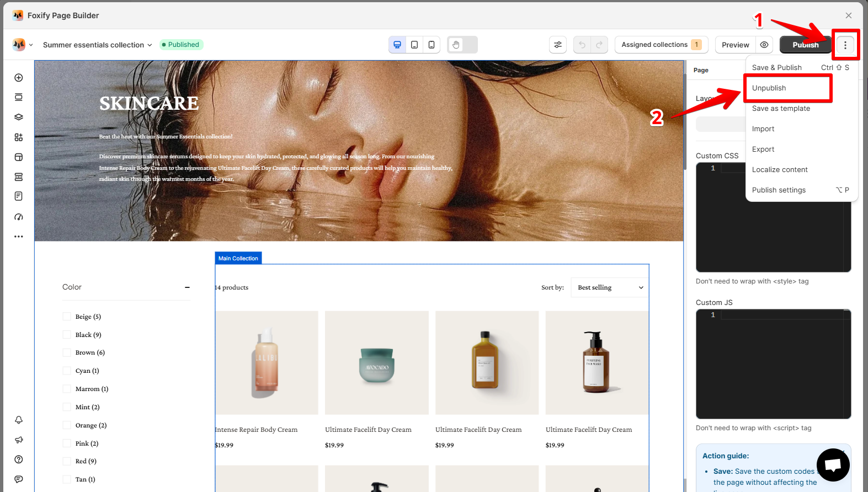Switch to mobile preview device
The image size is (868, 492).
click(x=432, y=45)
